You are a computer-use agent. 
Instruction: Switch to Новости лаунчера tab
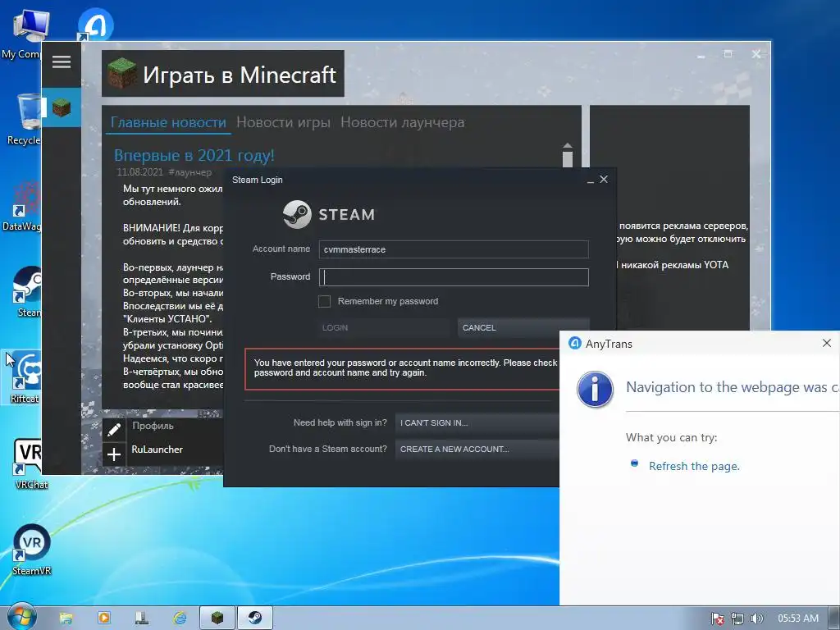tap(402, 122)
